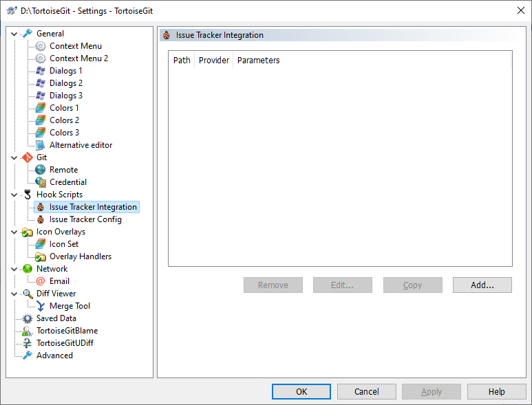Open the Advanced settings page
This screenshot has height=405, width=532.
[54, 355]
